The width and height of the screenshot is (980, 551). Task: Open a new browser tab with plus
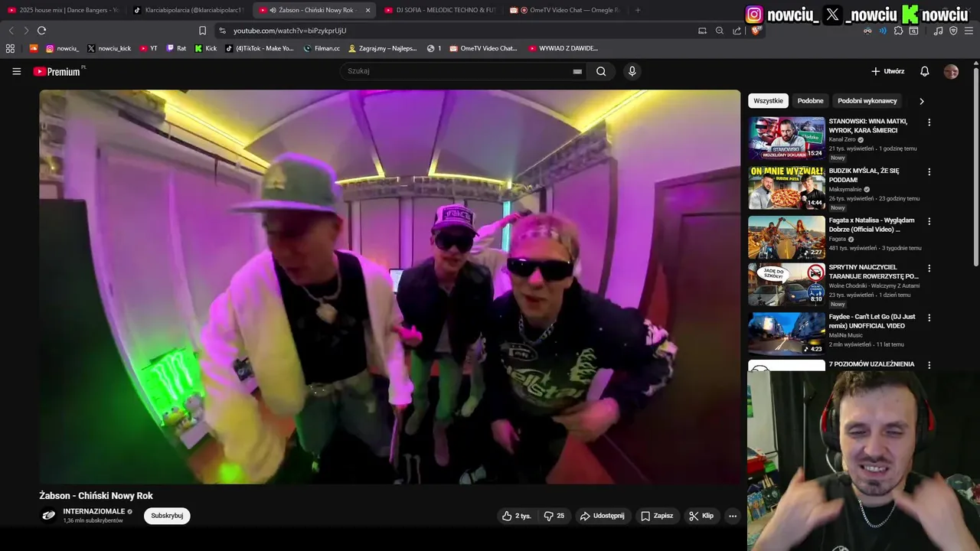[x=638, y=10]
